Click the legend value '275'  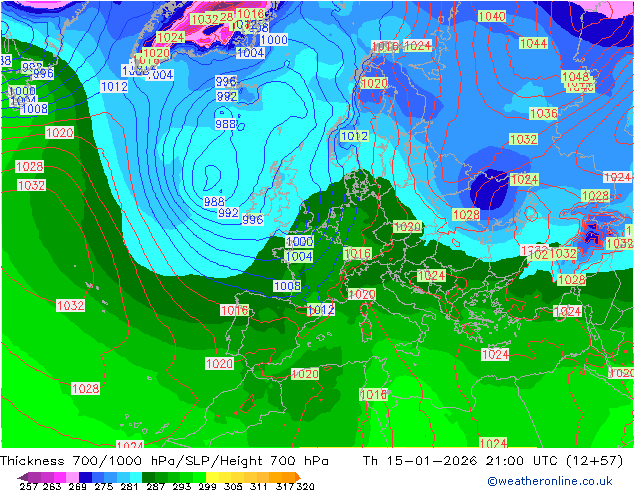104,486
